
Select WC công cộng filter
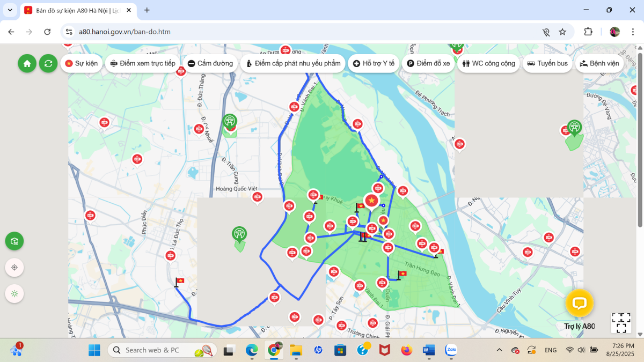coord(488,63)
